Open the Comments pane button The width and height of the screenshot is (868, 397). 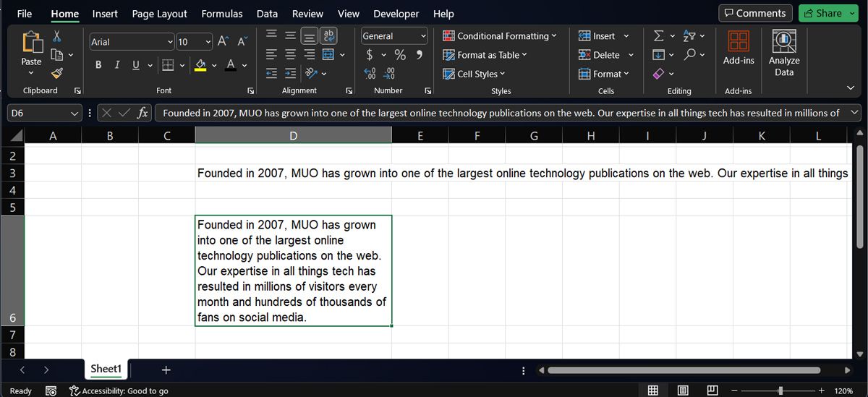(754, 13)
